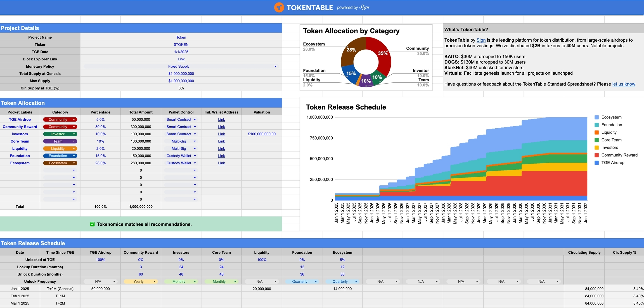Screen dimensions: 644x308
Task: Click the Investors Monthly frequency dropdown
Action: pyautogui.click(x=195, y=281)
